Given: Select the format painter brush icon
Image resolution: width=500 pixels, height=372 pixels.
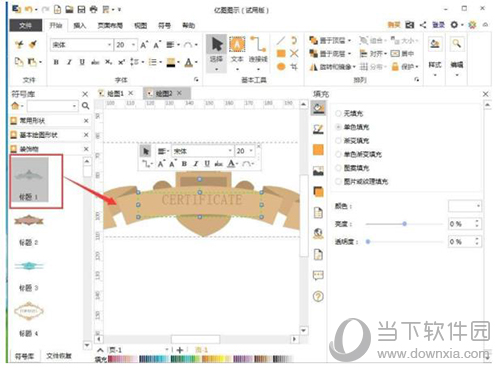Looking at the screenshot, I should click(33, 44).
